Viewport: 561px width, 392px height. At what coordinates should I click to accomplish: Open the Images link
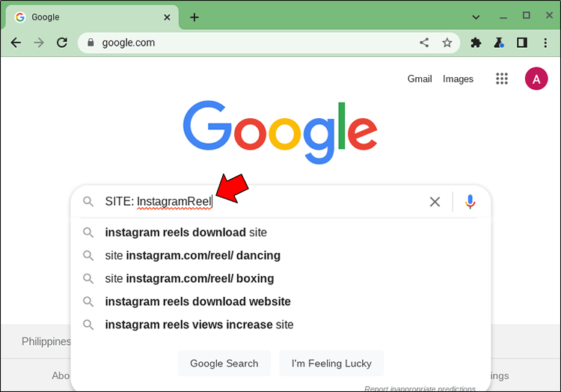tap(458, 79)
